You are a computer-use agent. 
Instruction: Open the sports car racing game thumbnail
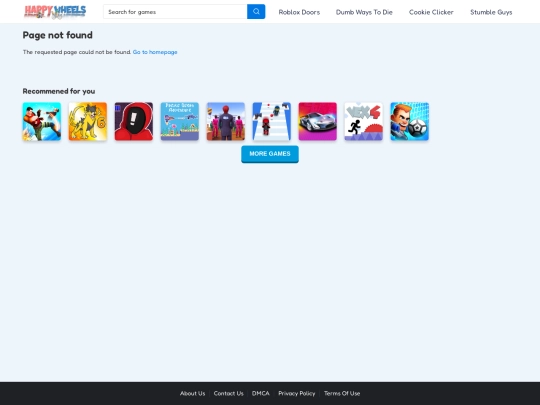pyautogui.click(x=318, y=121)
